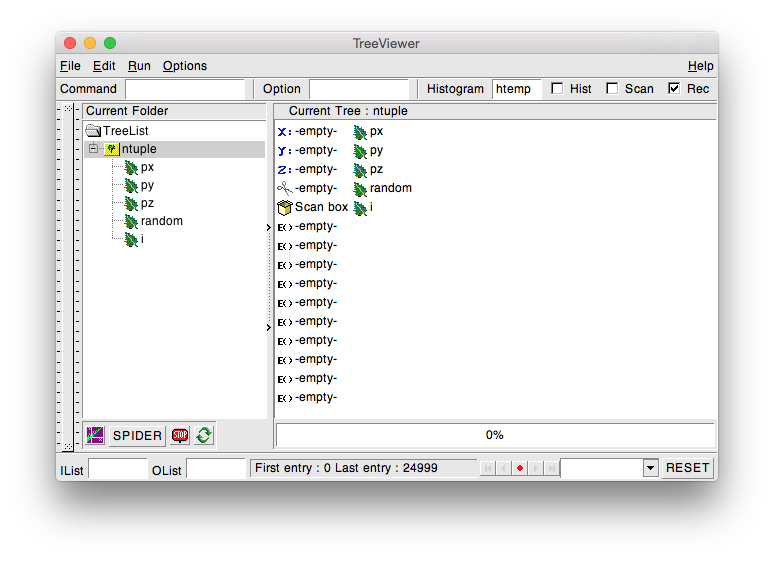Click the 0% progress bar

click(x=495, y=435)
